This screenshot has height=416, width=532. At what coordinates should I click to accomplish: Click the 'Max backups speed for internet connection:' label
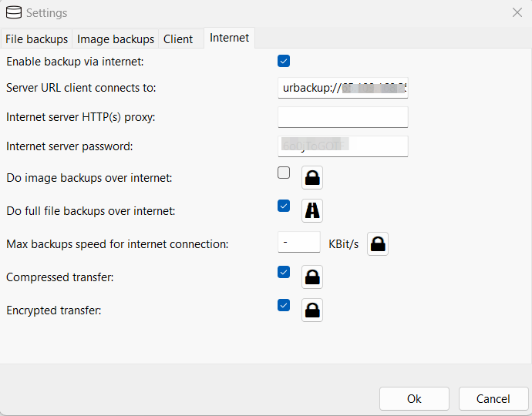point(117,244)
